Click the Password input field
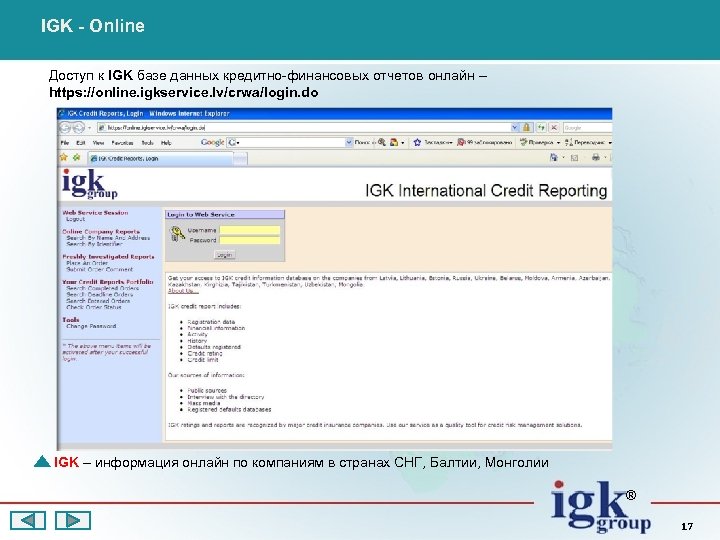Screen dimensions: 720x540 [250, 240]
